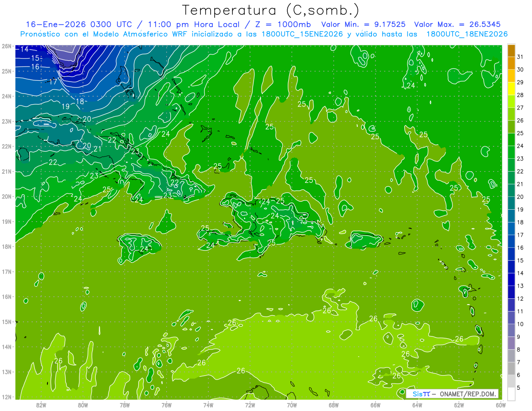The height and width of the screenshot is (411, 532).
Task: Click the 'Valor Max. = 26.5345' text
Action: click(458, 24)
